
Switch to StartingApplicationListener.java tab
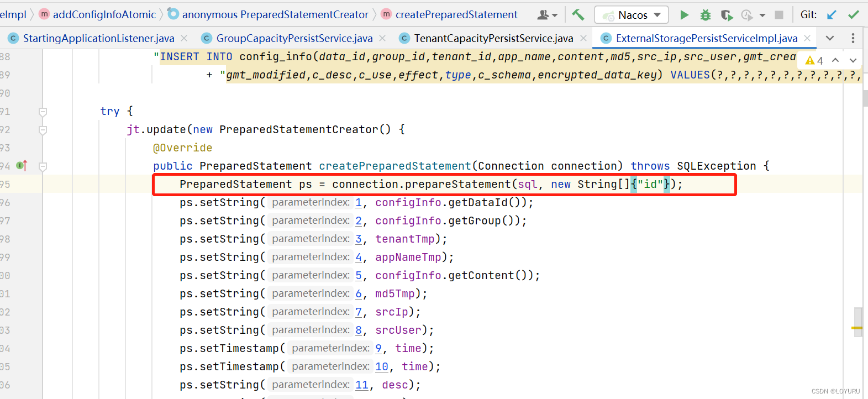tap(98, 38)
